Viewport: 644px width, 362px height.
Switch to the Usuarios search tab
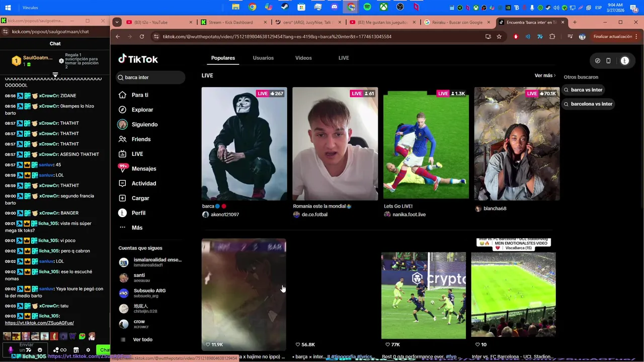(263, 58)
